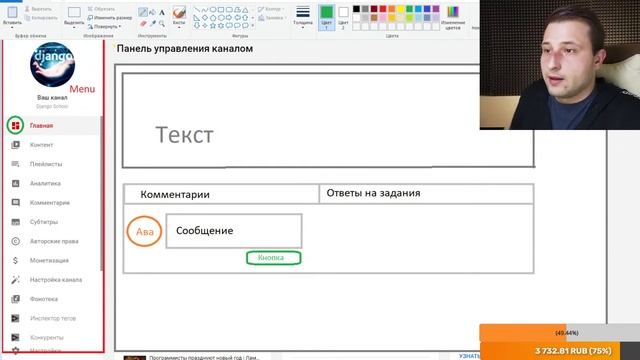Image resolution: width=640 pixels, height=360 pixels.
Task: Expand the shapes gallery list
Action: click(x=253, y=25)
